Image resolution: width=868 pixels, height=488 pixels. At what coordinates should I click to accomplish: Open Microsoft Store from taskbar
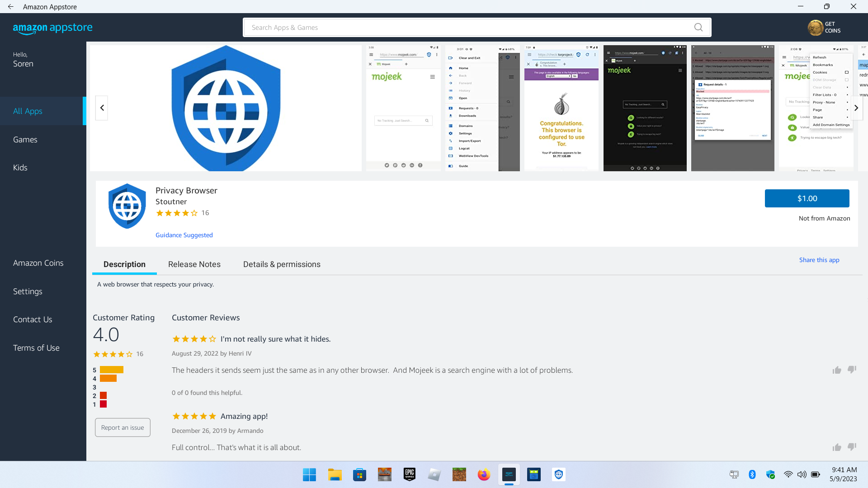[x=359, y=474]
